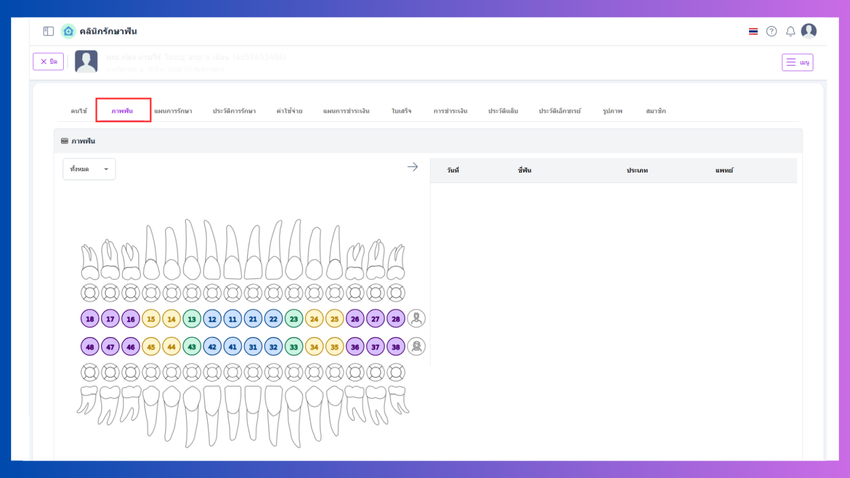Open the แผนการรักษา tab
The width and height of the screenshot is (850, 478).
(x=173, y=111)
